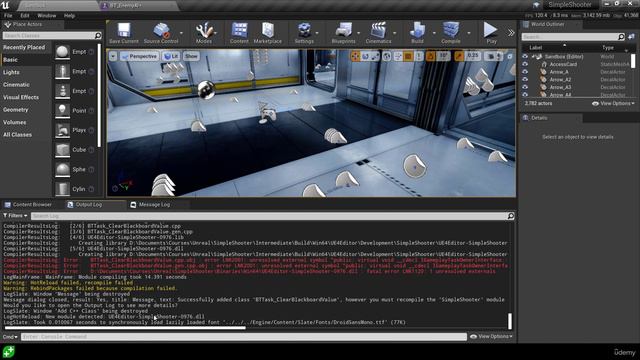
Task: Click the Output Log vertical scrollbar
Action: point(510,321)
